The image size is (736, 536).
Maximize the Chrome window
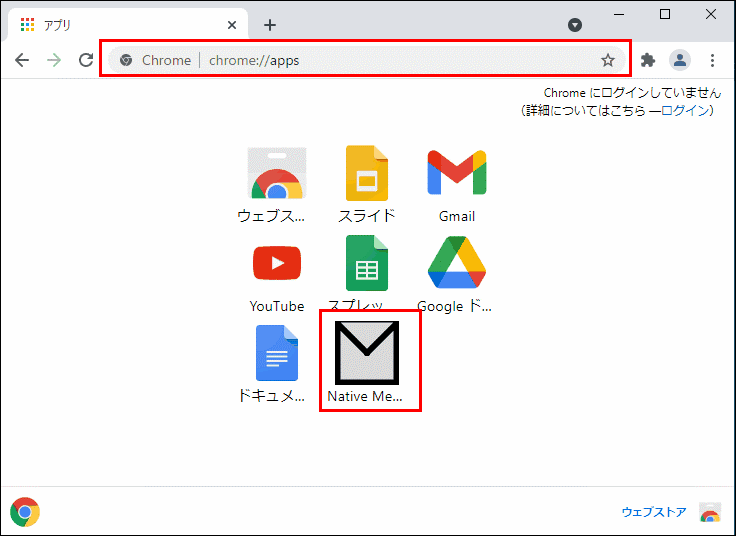[665, 14]
